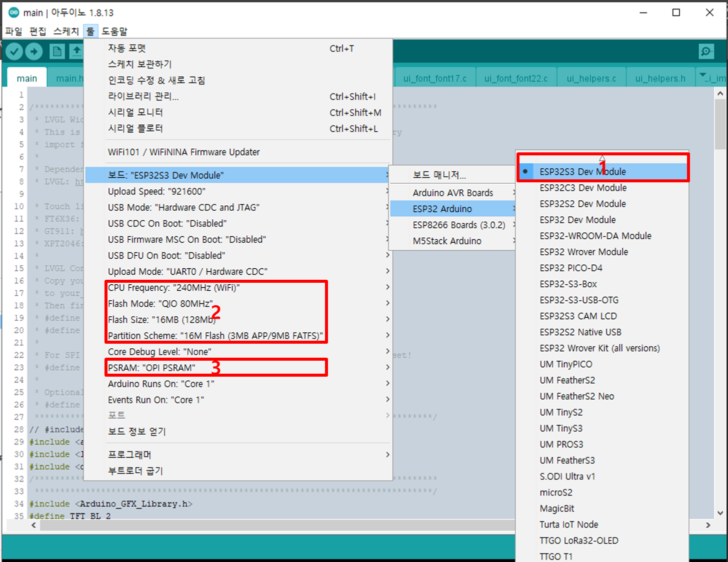Open the Serial Monitor magnifier icon

(706, 51)
